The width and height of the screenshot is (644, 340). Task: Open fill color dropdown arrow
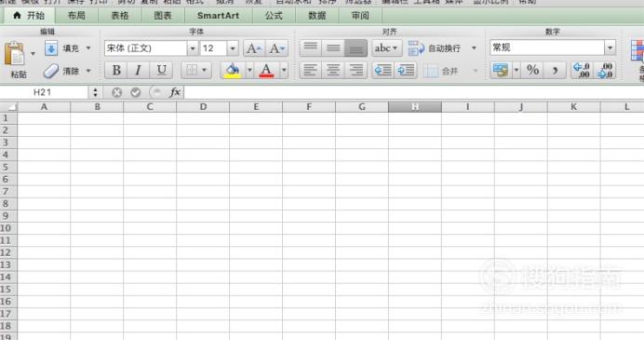249,70
